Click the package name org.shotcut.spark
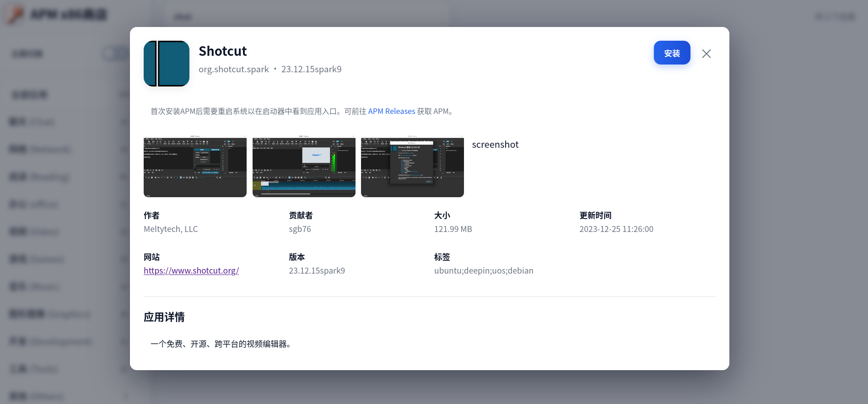 tap(234, 69)
